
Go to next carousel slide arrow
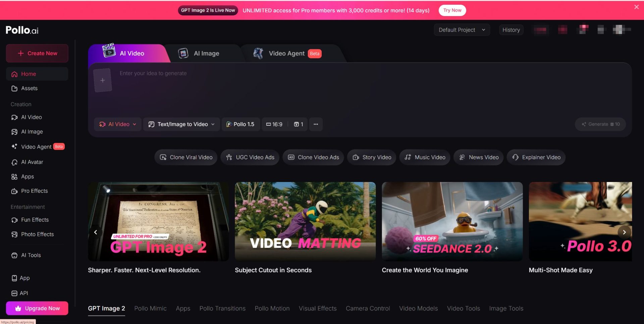pos(624,232)
